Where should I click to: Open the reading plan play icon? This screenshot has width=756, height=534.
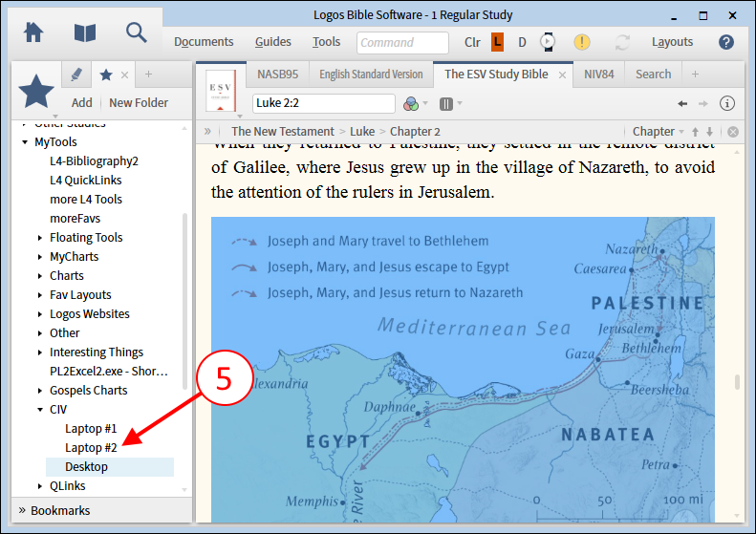click(548, 42)
